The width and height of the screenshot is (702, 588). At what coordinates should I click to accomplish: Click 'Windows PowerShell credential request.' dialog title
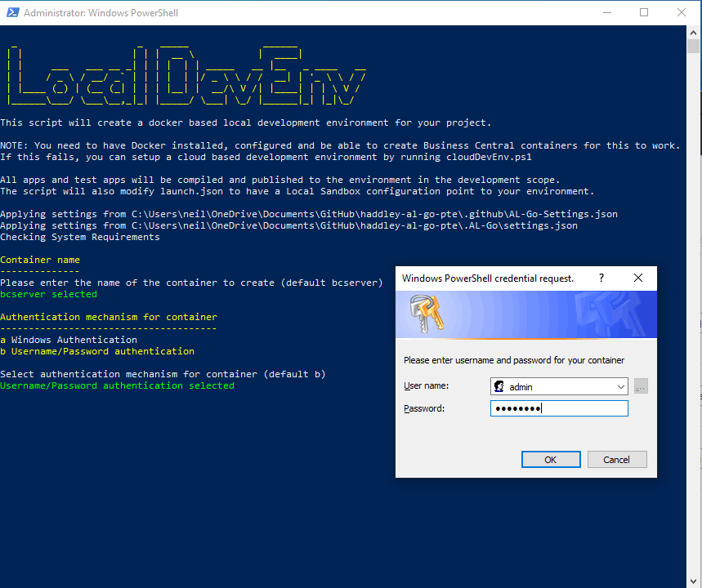pos(488,278)
